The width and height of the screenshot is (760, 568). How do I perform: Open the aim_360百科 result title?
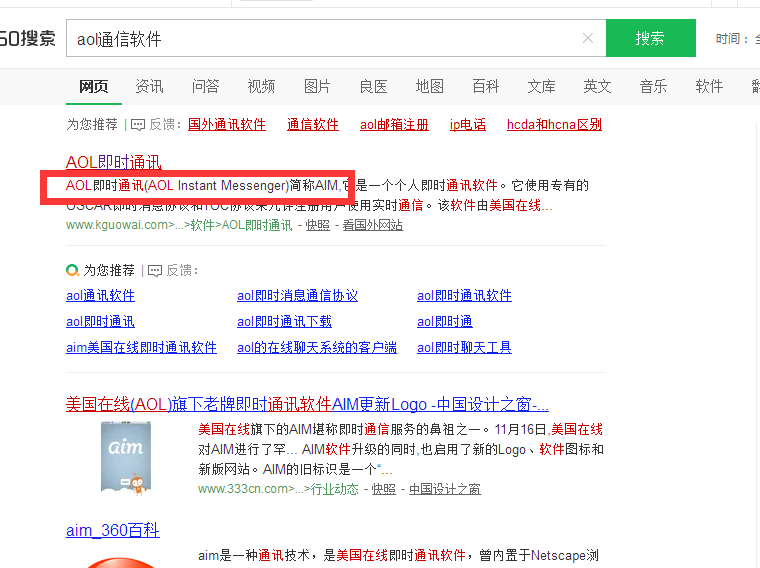point(112,531)
